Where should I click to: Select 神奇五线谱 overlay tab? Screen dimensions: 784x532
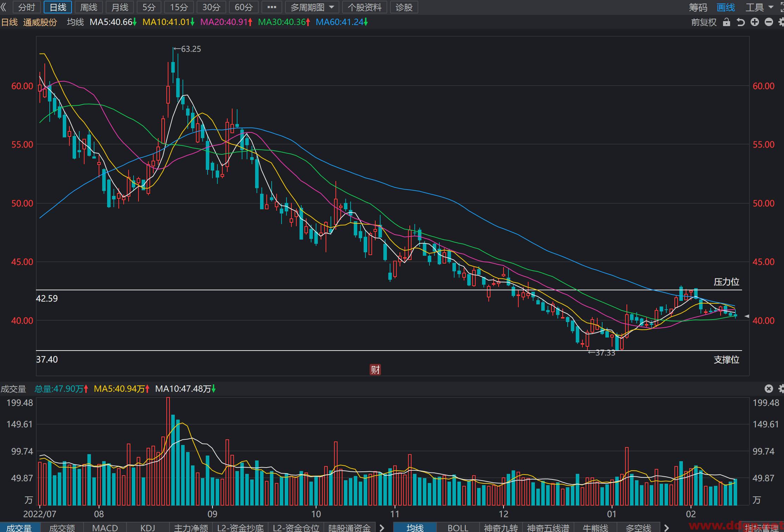pos(548,528)
